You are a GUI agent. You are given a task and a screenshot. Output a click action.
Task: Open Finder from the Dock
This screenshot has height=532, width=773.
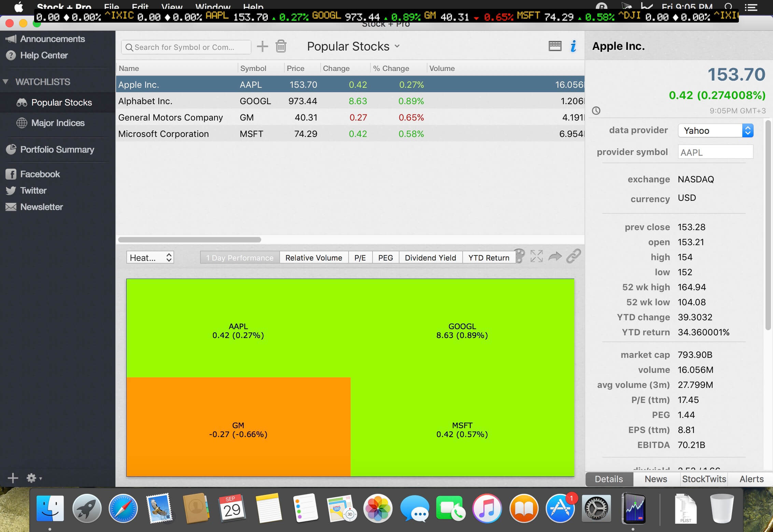[x=50, y=508]
